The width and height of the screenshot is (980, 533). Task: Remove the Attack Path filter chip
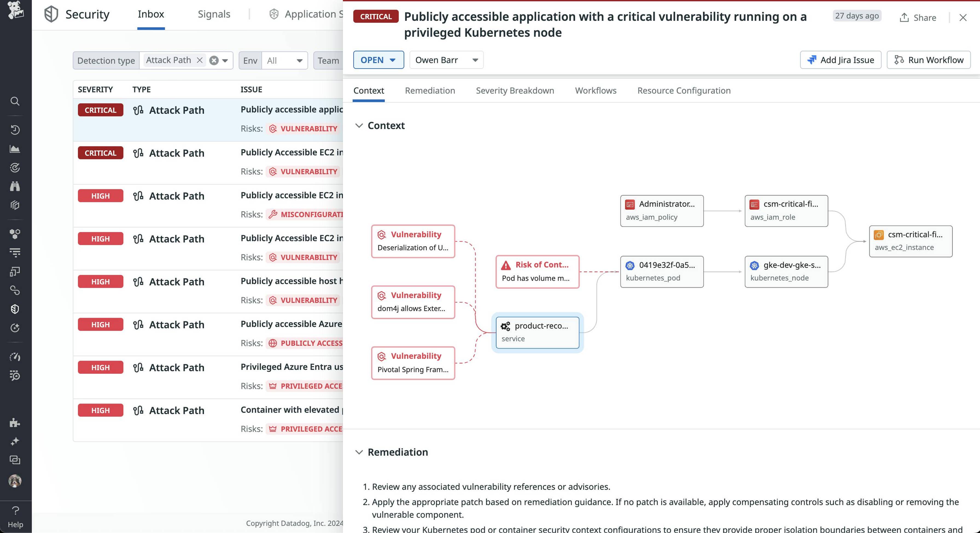(199, 60)
